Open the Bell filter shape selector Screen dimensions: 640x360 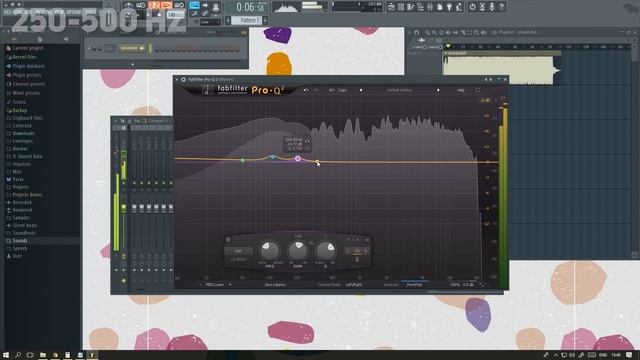tap(238, 251)
